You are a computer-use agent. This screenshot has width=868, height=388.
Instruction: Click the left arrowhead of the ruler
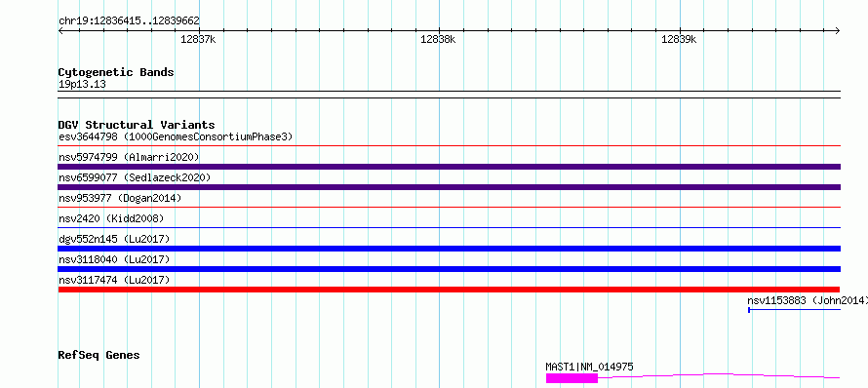(x=60, y=30)
